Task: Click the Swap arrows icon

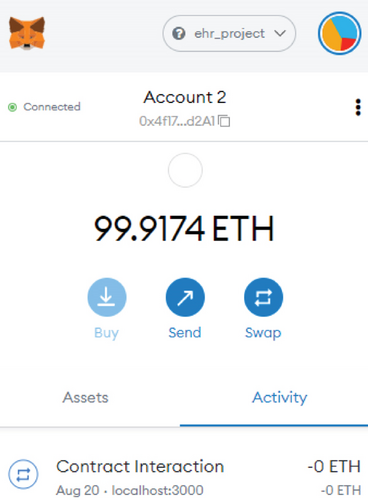Action: click(263, 297)
